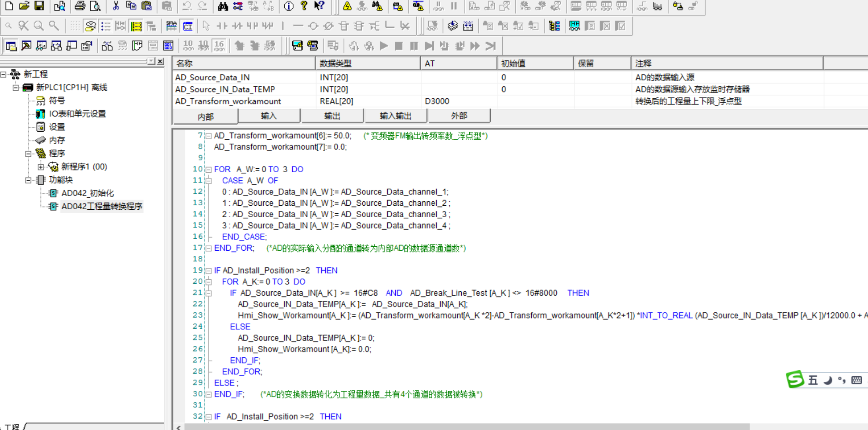Toggle the "16" hexadecimal display button
The image size is (868, 430).
tap(219, 46)
